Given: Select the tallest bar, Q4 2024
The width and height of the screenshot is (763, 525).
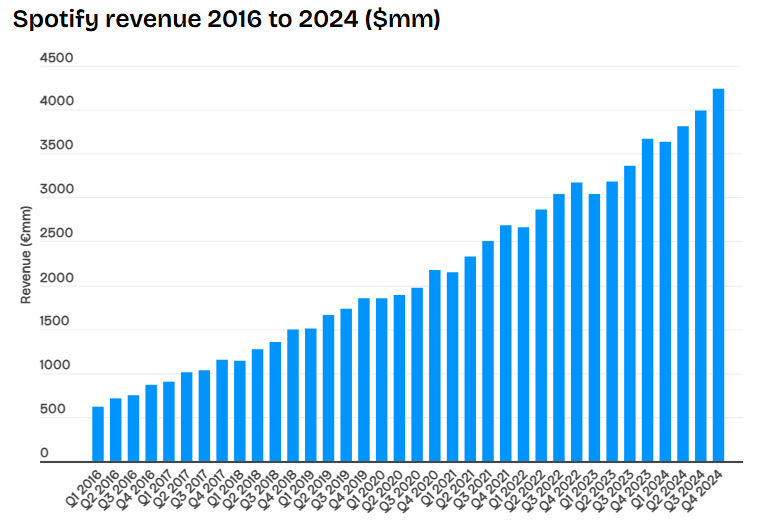Looking at the screenshot, I should pos(718,275).
